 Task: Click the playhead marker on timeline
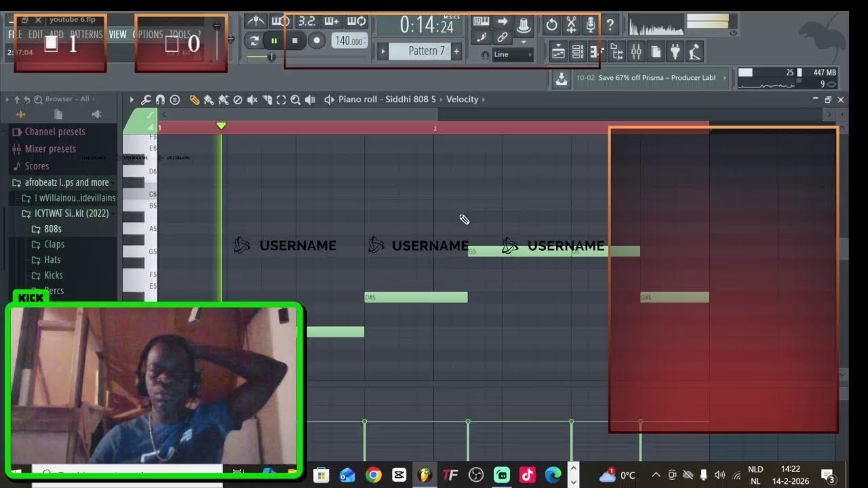221,126
